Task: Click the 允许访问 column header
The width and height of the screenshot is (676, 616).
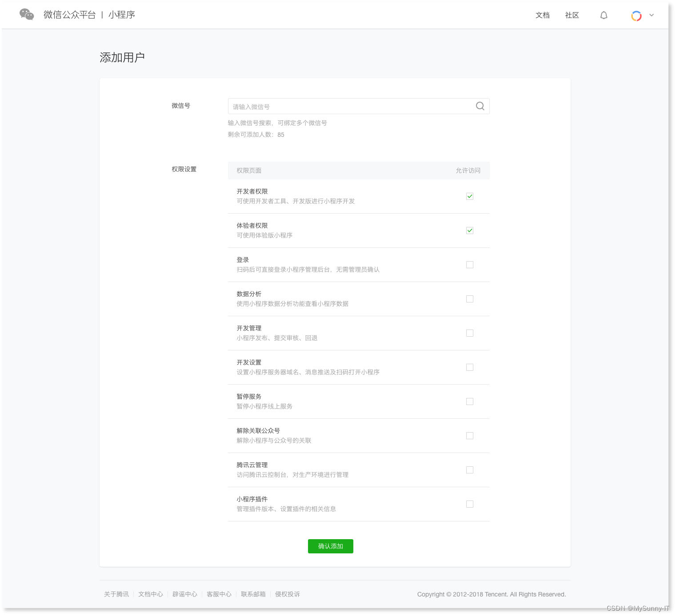Action: 468,171
